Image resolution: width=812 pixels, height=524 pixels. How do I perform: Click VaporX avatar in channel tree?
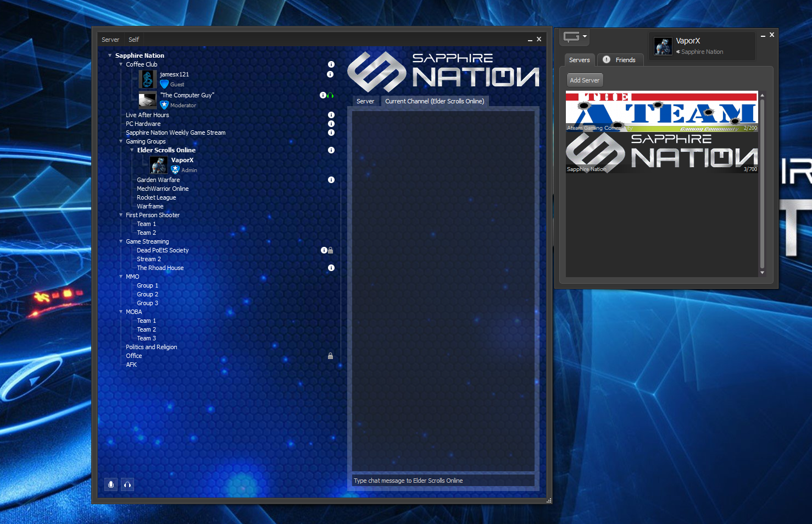159,165
